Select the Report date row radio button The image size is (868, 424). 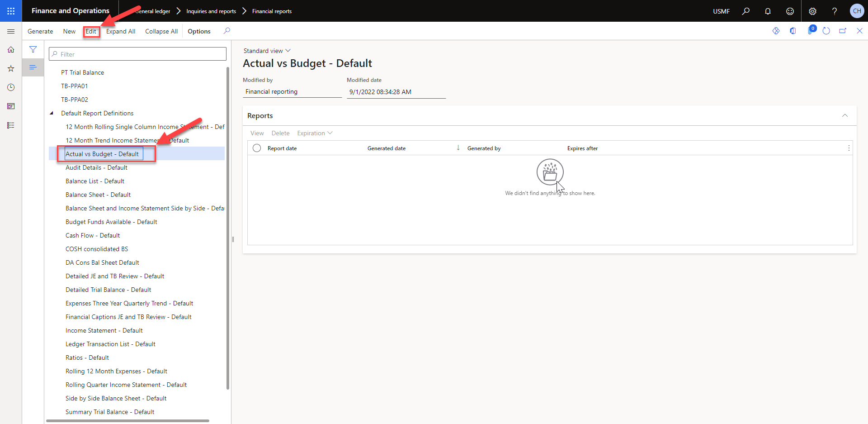(257, 148)
